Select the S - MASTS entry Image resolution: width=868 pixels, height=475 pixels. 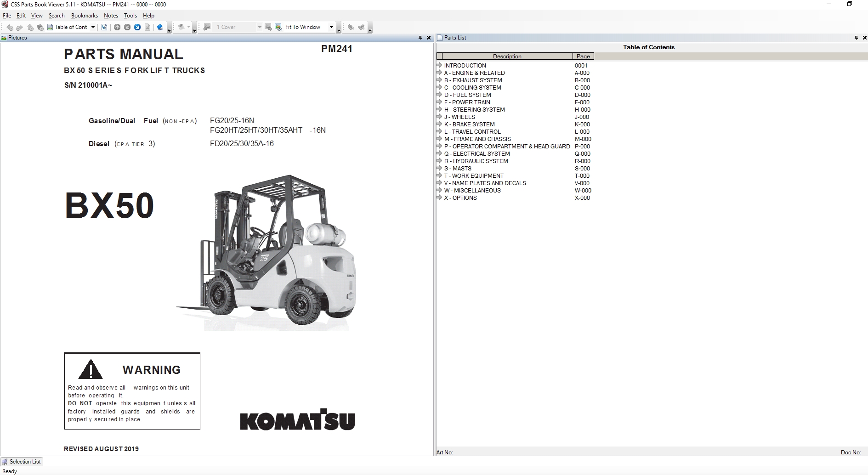[x=458, y=169]
